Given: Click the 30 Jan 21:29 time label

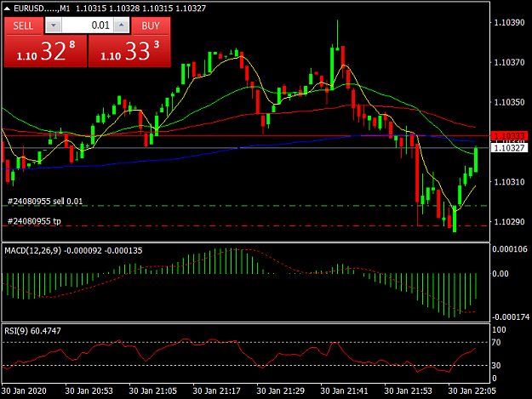Looking at the screenshot, I should [281, 390].
